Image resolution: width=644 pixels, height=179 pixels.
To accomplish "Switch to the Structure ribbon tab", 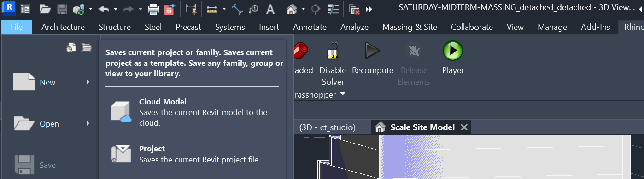I will (115, 27).
